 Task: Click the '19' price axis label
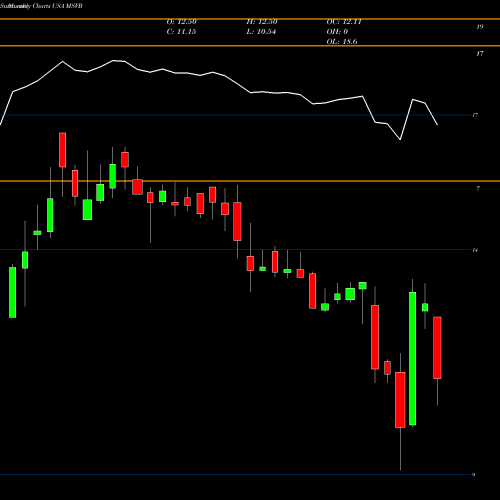[480, 27]
